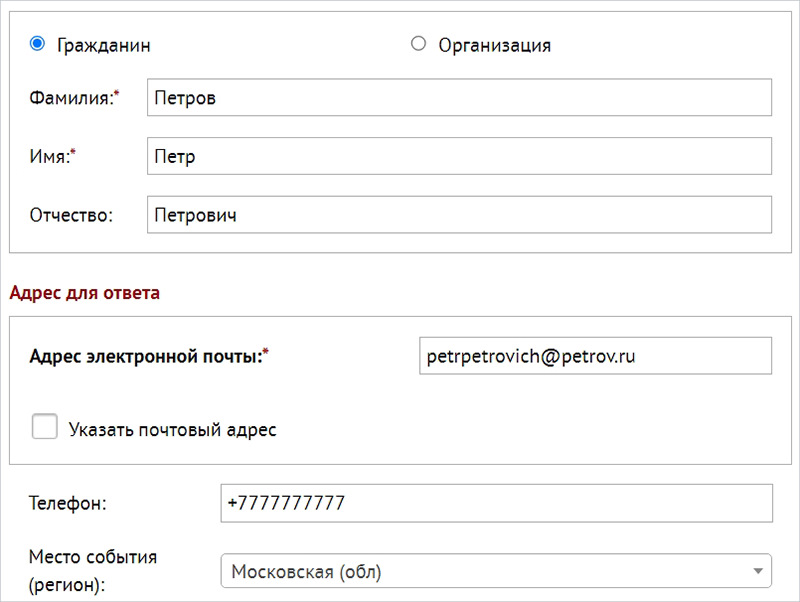
Task: Focus the Отчество field containing Петрович
Action: 459,215
